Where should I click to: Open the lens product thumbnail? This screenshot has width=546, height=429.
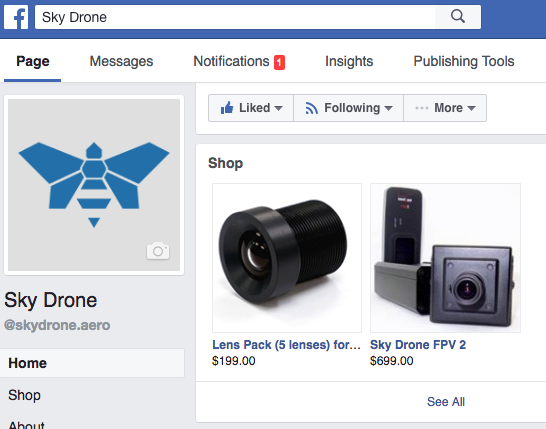pos(287,258)
